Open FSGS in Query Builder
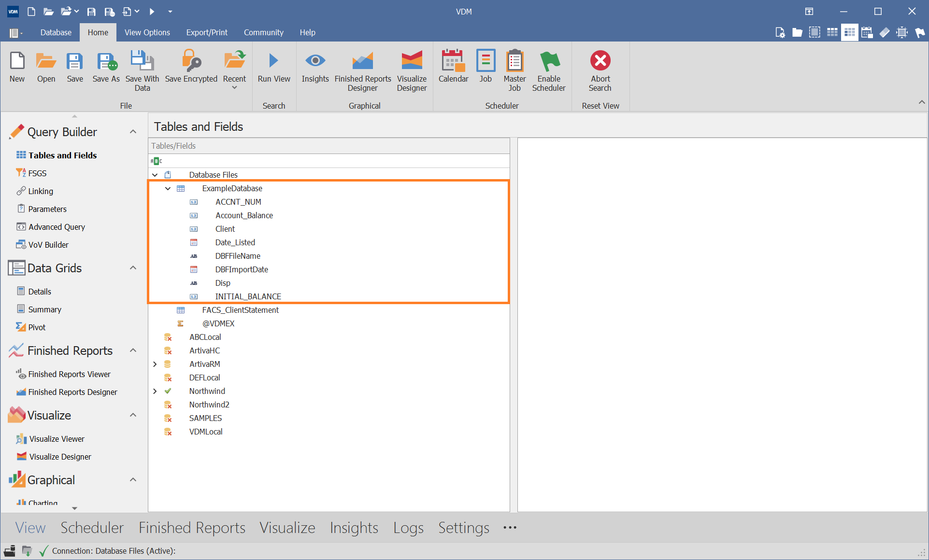Screen dimensions: 929x560 tap(37, 173)
